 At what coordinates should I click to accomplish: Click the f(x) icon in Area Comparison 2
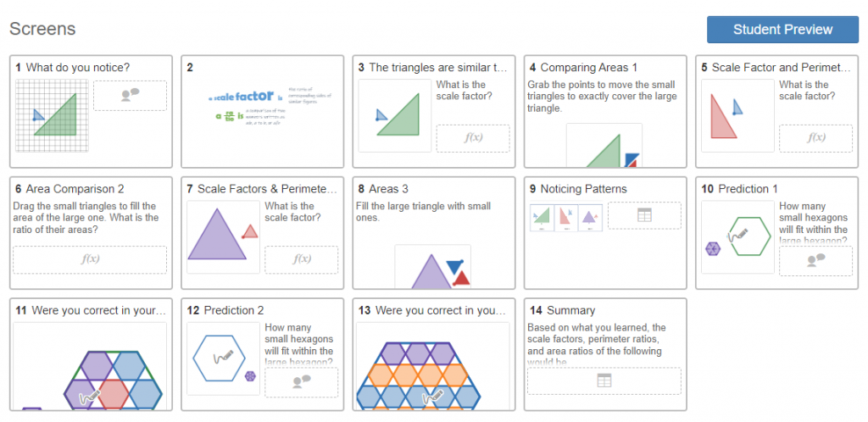(x=90, y=259)
